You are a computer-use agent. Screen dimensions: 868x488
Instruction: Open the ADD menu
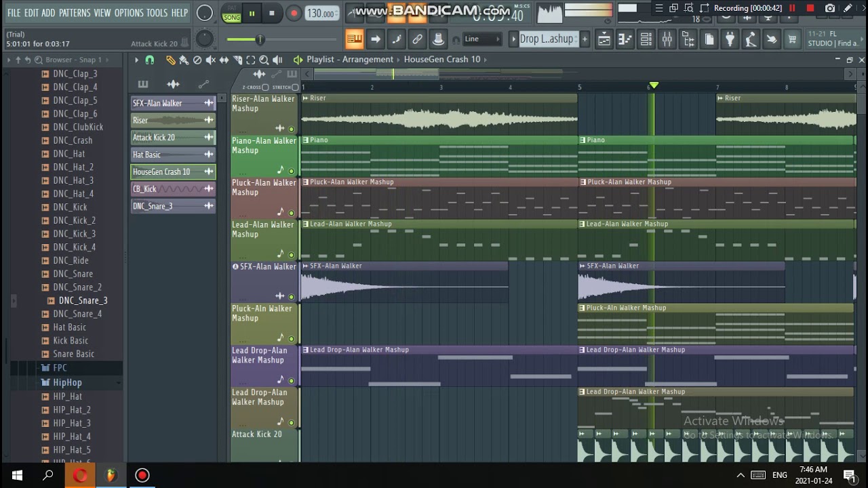pos(48,13)
